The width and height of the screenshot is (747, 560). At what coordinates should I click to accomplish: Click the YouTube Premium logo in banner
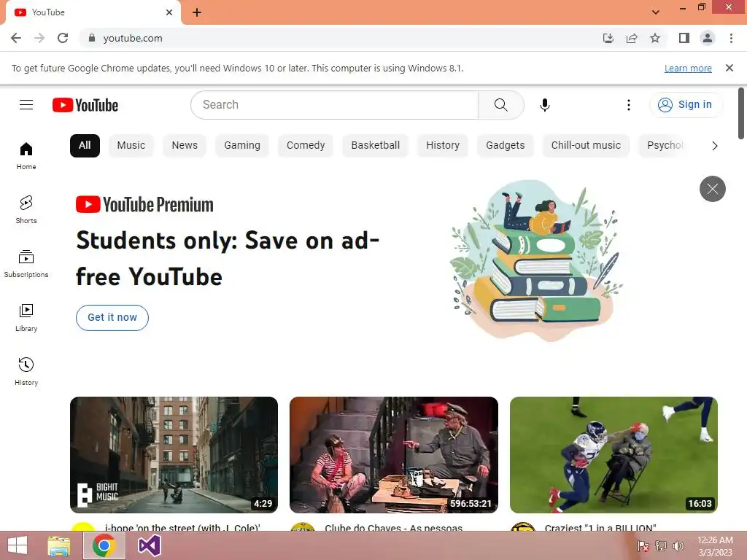[x=144, y=205]
